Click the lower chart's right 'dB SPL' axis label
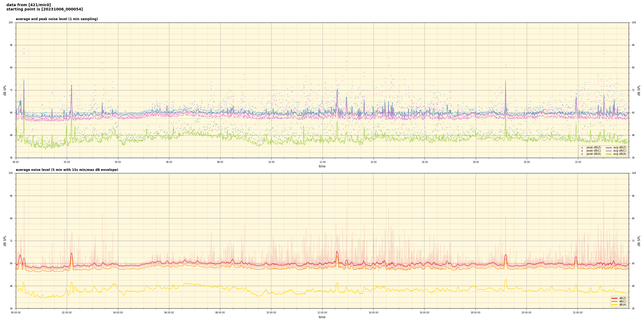This screenshot has width=644, height=322. pos(639,241)
